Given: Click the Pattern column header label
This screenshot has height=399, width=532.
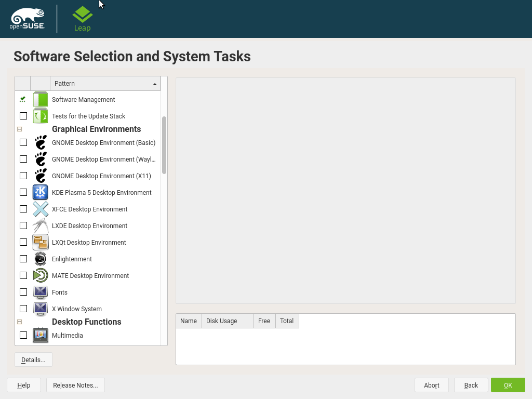Looking at the screenshot, I should [64, 84].
